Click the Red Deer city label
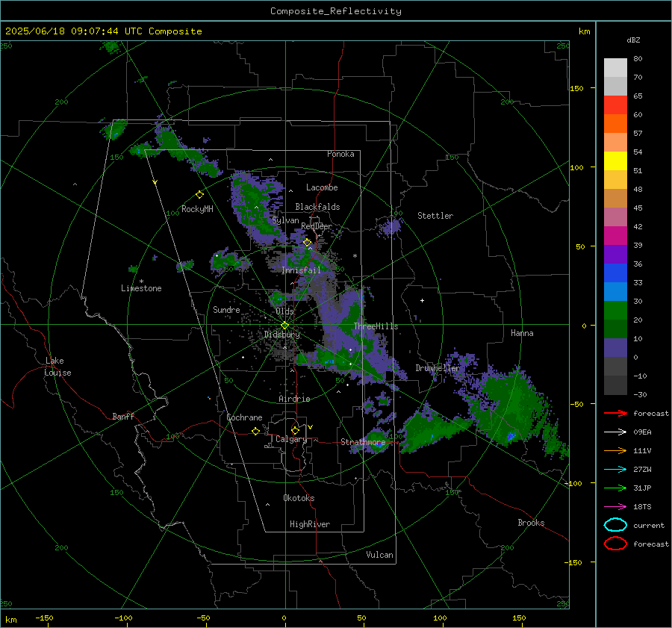The image size is (672, 628). coord(317,226)
